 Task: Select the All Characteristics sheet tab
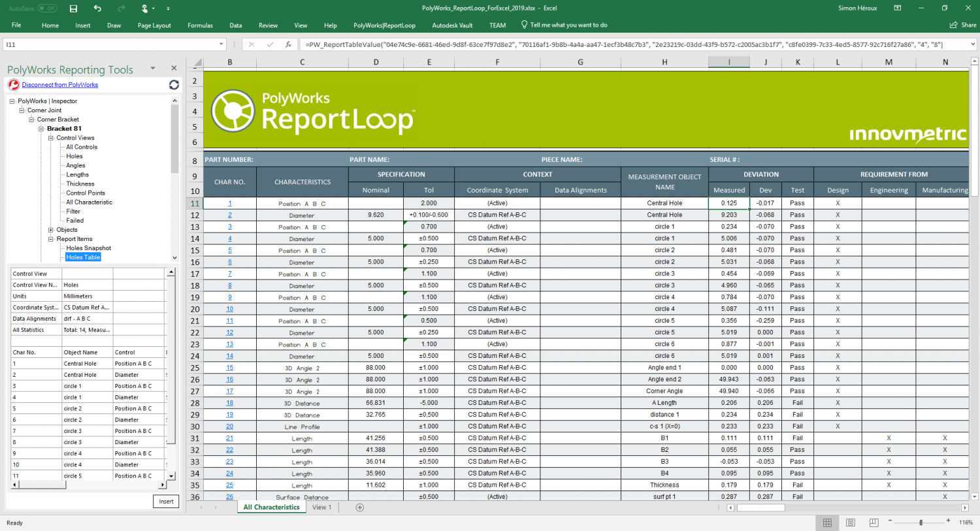(271, 507)
